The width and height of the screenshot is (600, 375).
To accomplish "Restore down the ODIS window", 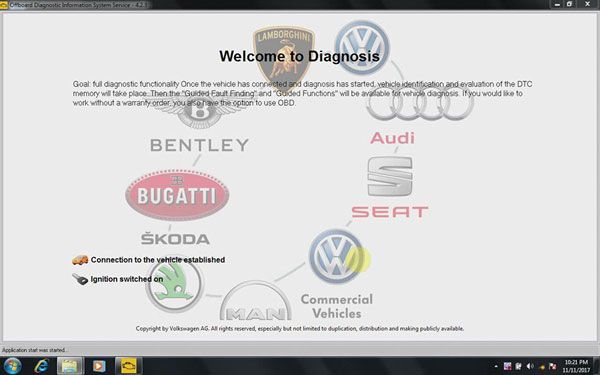I will tap(569, 4).
